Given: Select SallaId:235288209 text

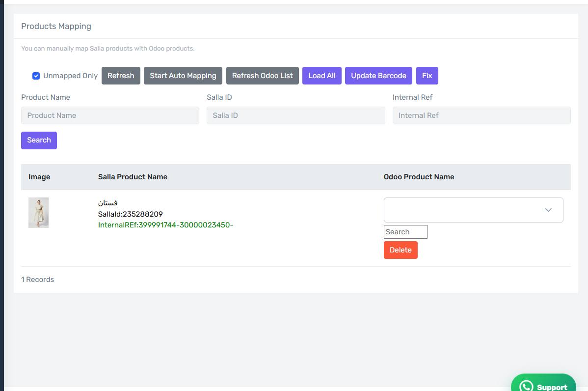Looking at the screenshot, I should tap(131, 214).
